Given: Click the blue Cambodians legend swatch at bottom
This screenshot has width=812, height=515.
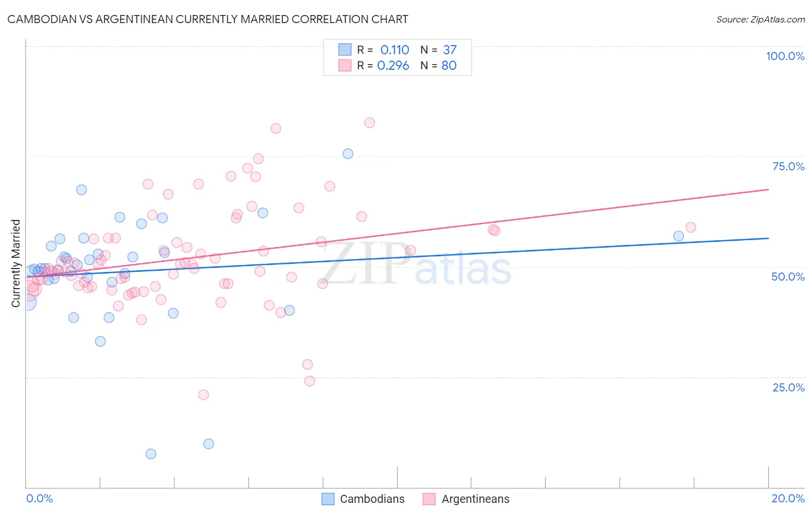Looking at the screenshot, I should click(x=328, y=499).
